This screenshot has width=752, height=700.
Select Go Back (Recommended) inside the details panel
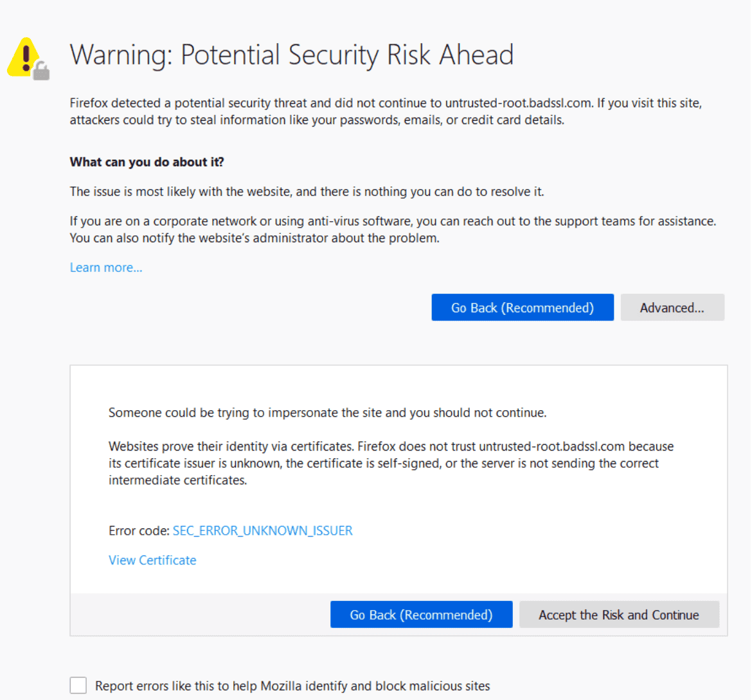[x=421, y=615]
